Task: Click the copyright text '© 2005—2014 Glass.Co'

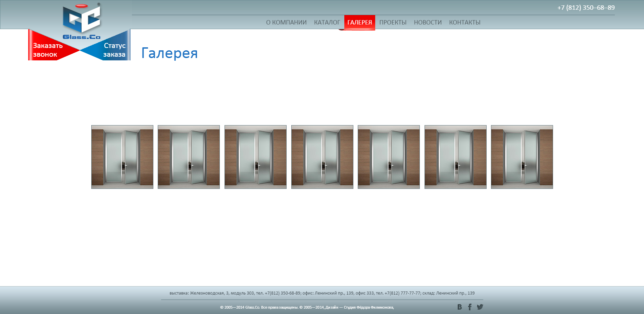Action: (x=240, y=307)
